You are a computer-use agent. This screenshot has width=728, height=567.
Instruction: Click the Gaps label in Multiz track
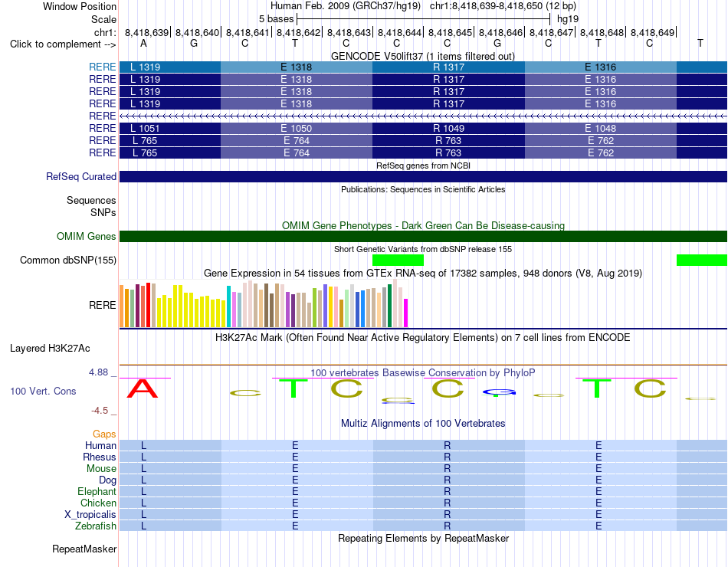point(104,434)
